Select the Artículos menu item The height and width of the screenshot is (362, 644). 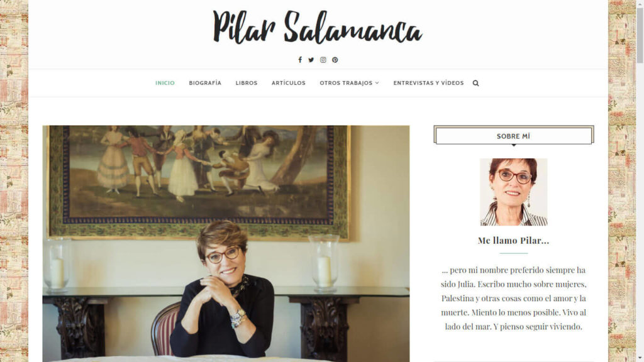click(x=288, y=83)
